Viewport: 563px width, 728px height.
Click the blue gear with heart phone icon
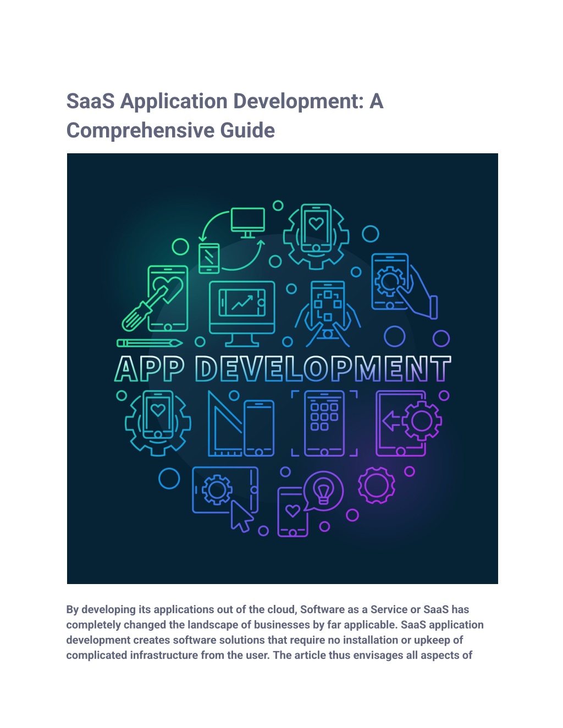point(158,423)
